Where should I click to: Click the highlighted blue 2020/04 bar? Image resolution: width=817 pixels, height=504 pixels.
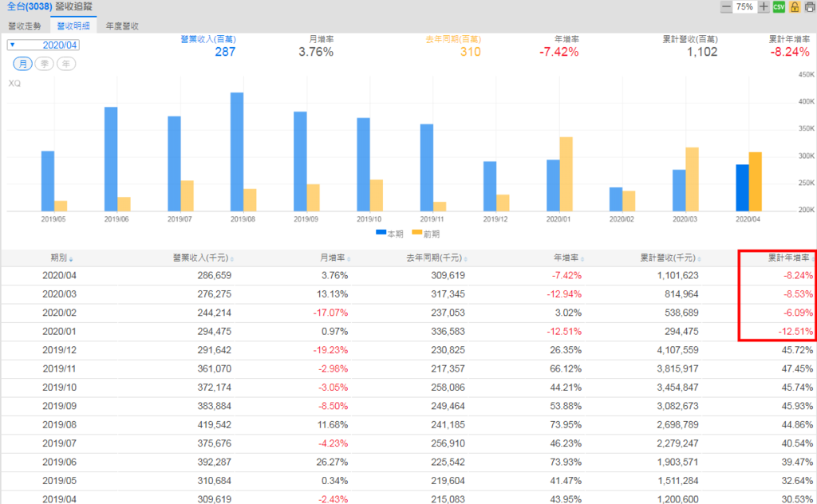[742, 187]
